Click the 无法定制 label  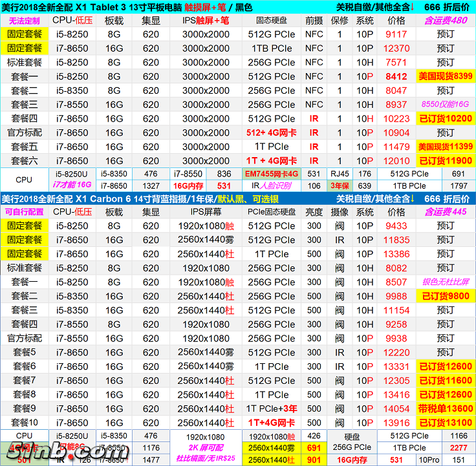coord(24,20)
